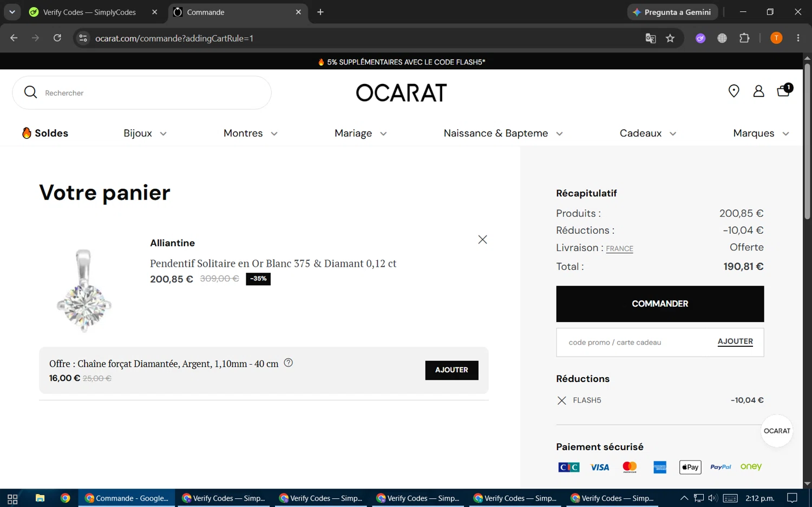The height and width of the screenshot is (507, 812).
Task: Add the chain offer with AJOUTER button
Action: pyautogui.click(x=451, y=370)
